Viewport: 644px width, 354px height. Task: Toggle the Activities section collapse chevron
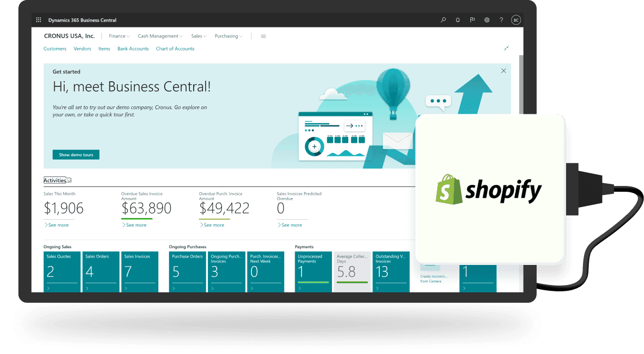(69, 180)
